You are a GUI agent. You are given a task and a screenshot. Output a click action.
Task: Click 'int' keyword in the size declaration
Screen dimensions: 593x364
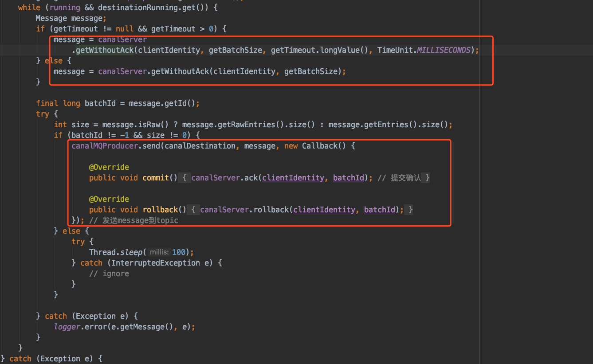tap(60, 125)
